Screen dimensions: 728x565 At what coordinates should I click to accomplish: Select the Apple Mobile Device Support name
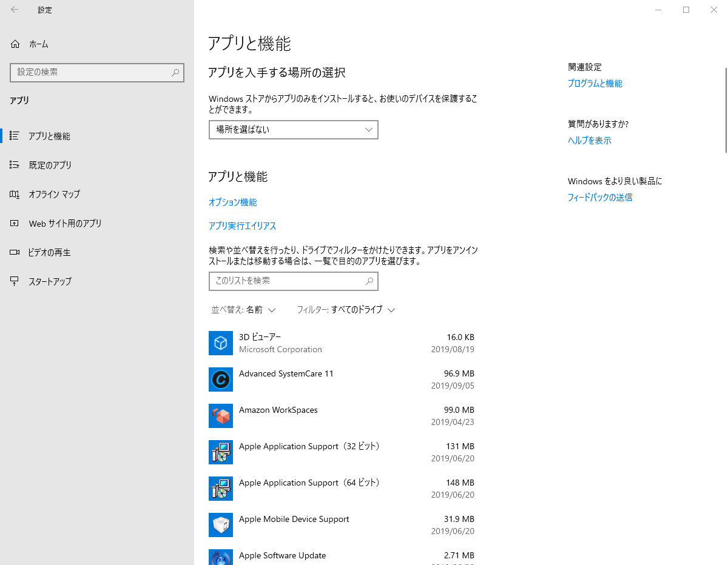pyautogui.click(x=294, y=519)
